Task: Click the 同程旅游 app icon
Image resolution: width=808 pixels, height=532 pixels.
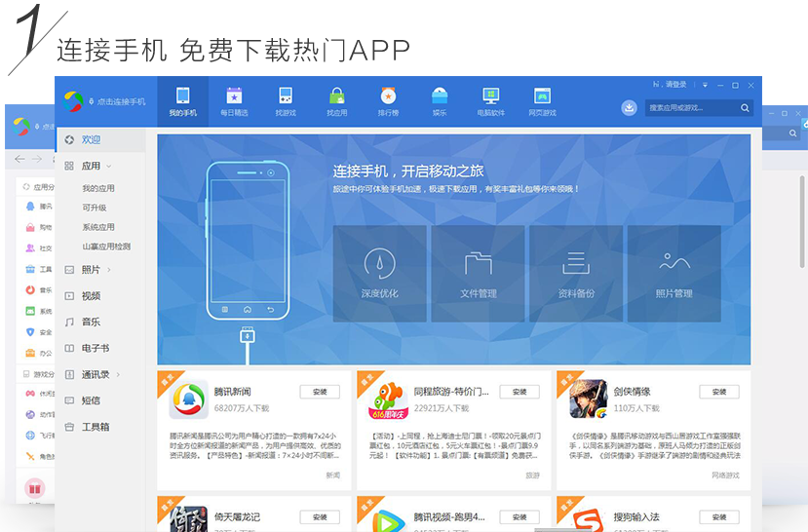Action: [x=388, y=399]
